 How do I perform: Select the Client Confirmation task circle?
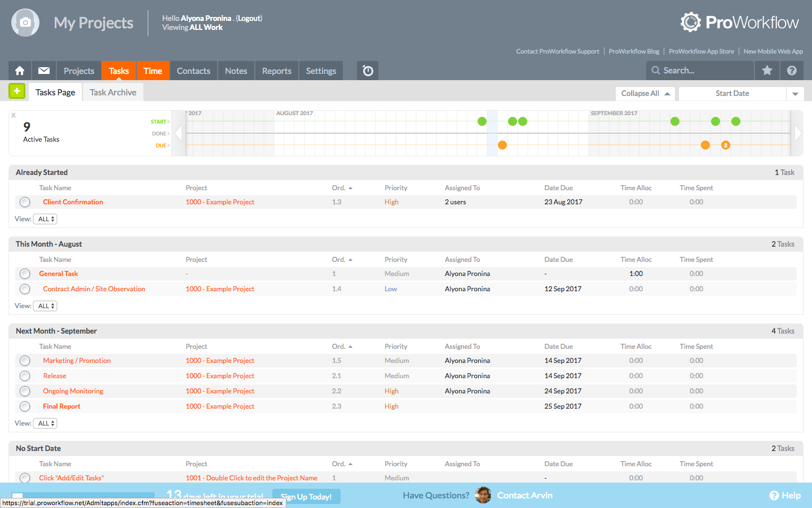[x=24, y=202]
